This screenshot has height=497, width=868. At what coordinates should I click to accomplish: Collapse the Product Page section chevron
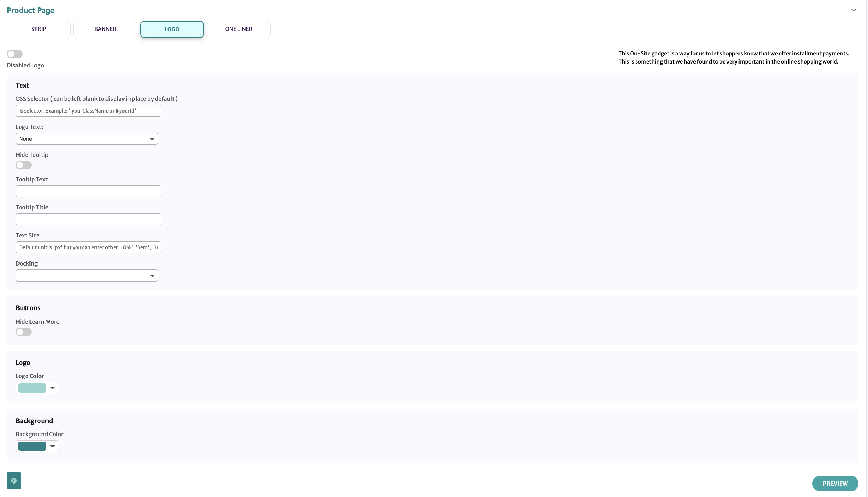coord(853,10)
